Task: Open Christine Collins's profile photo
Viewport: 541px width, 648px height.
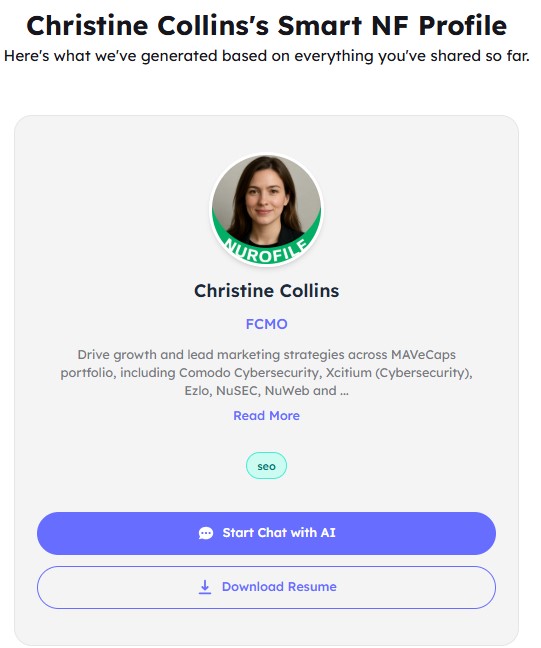Action: pos(267,210)
